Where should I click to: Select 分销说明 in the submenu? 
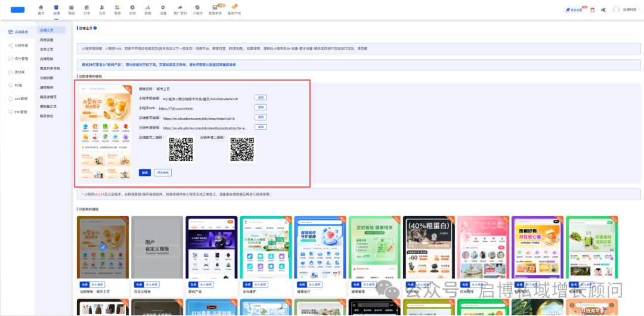pyautogui.click(x=47, y=78)
